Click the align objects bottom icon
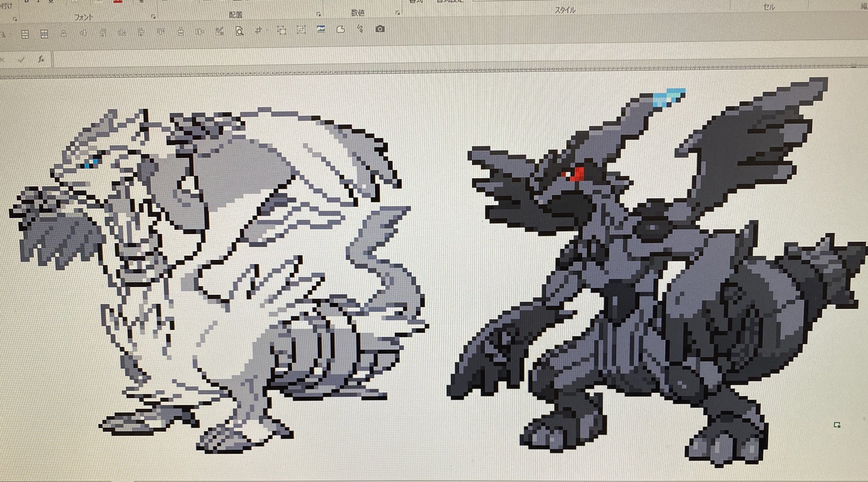The height and width of the screenshot is (482, 868). (122, 32)
